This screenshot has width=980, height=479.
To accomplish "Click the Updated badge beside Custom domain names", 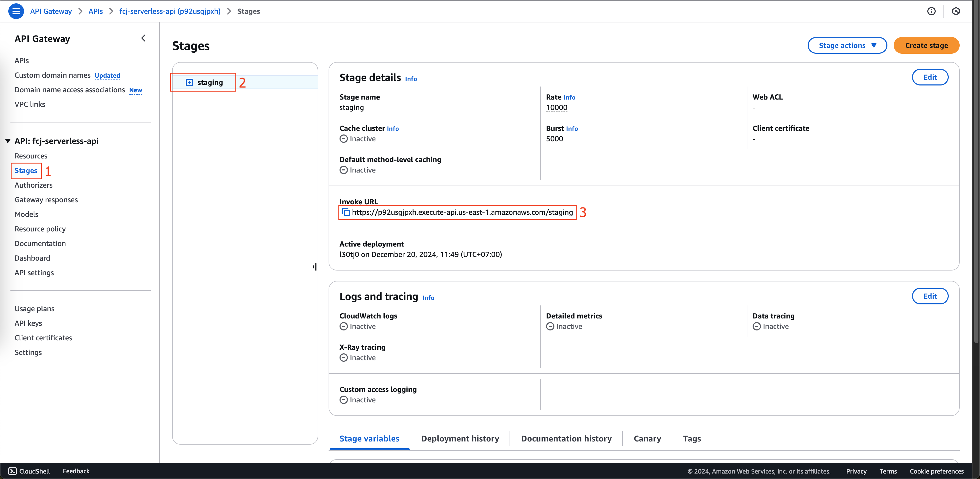I will pos(107,76).
